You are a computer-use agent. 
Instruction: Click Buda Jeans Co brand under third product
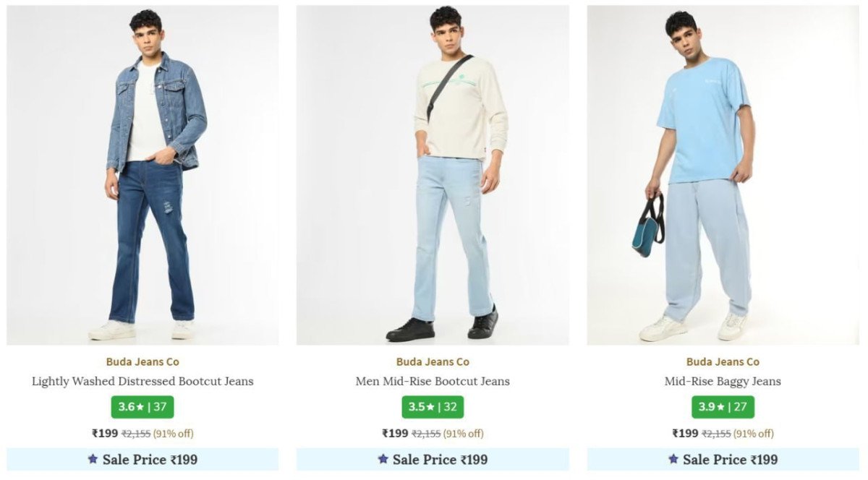tap(723, 361)
